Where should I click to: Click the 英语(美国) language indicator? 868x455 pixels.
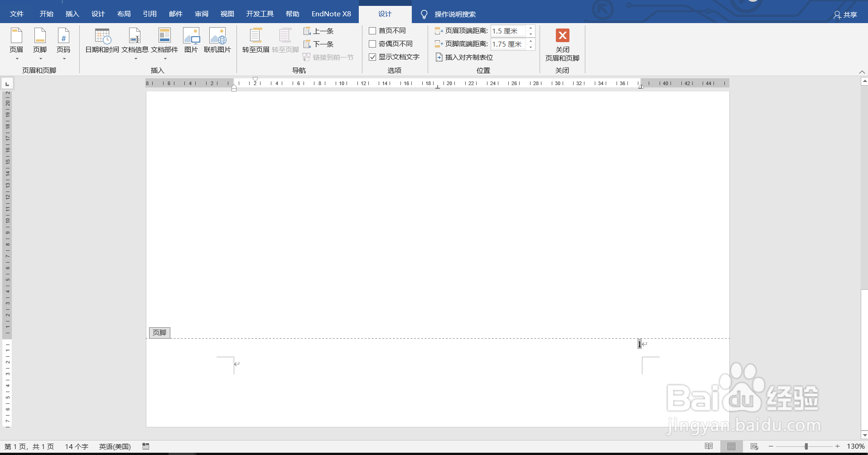click(115, 446)
